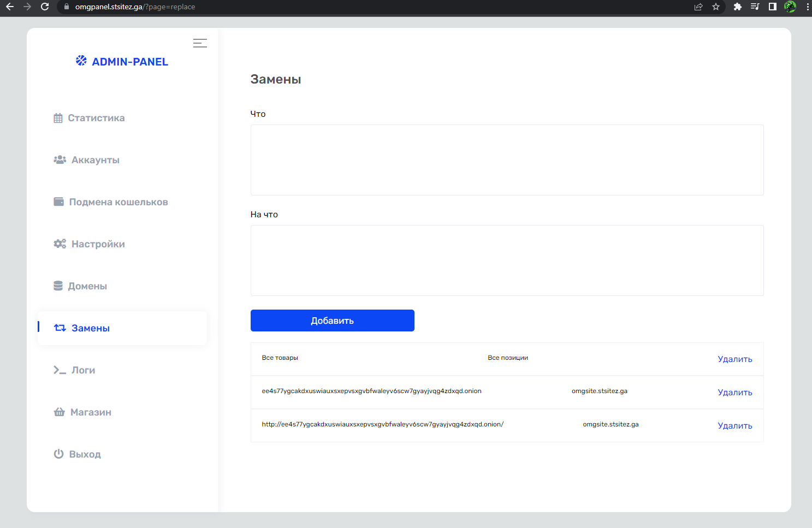Delete the row starting with http://ee4s77
812x528 pixels.
[734, 426]
